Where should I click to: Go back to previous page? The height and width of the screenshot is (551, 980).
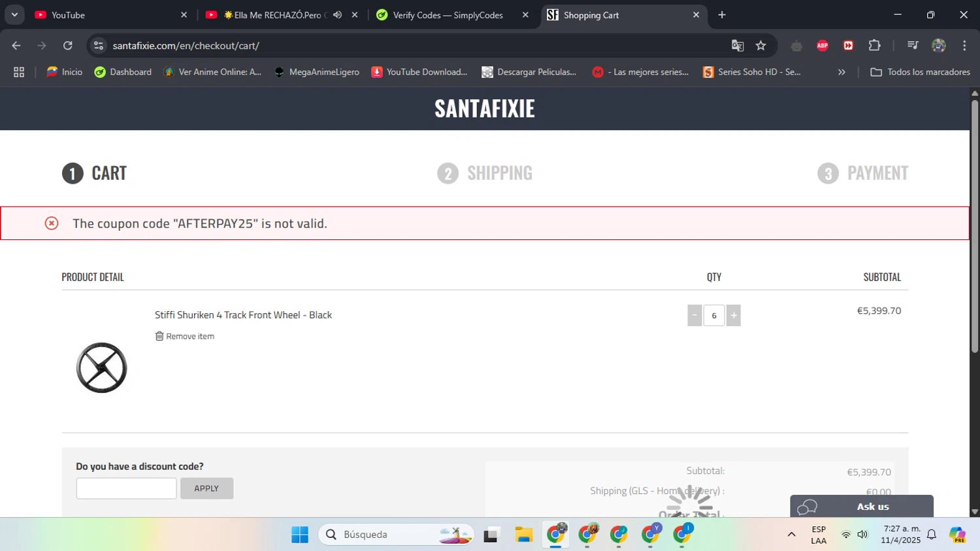coord(16,46)
